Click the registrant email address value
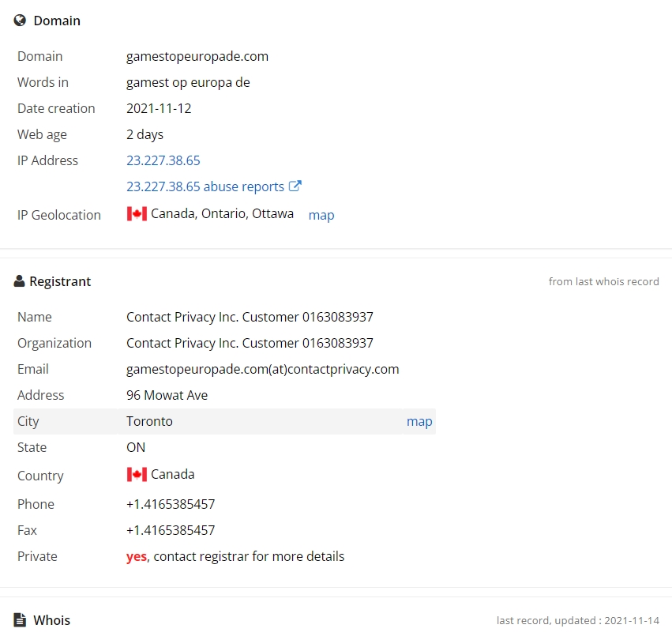Image resolution: width=672 pixels, height=636 pixels. (262, 369)
